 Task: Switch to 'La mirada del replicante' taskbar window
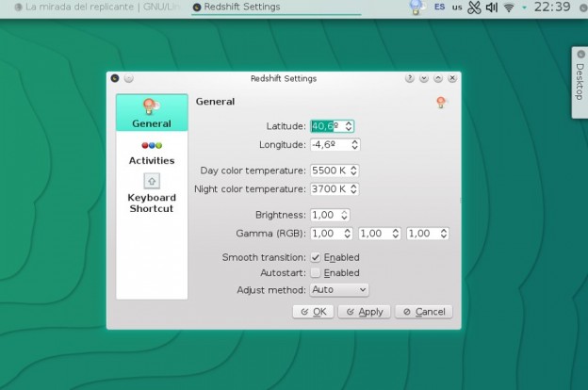(x=98, y=7)
